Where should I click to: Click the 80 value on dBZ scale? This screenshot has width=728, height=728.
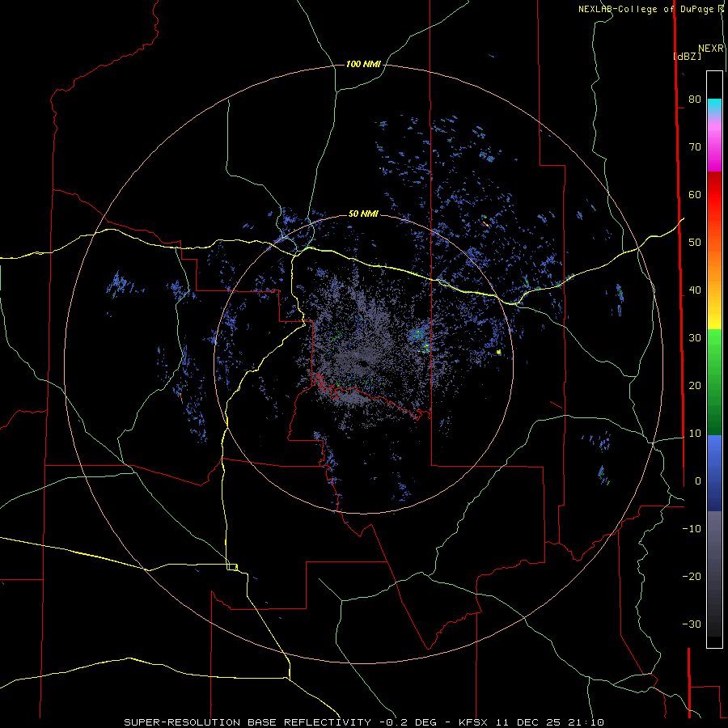[x=695, y=99]
